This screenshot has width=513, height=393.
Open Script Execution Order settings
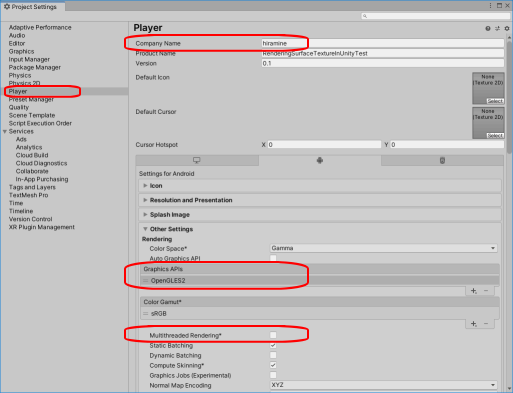[40, 123]
